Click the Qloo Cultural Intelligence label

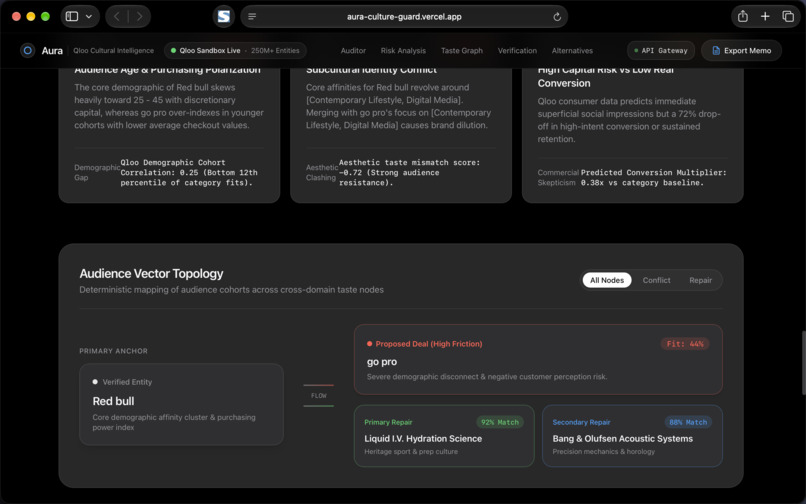click(x=113, y=50)
